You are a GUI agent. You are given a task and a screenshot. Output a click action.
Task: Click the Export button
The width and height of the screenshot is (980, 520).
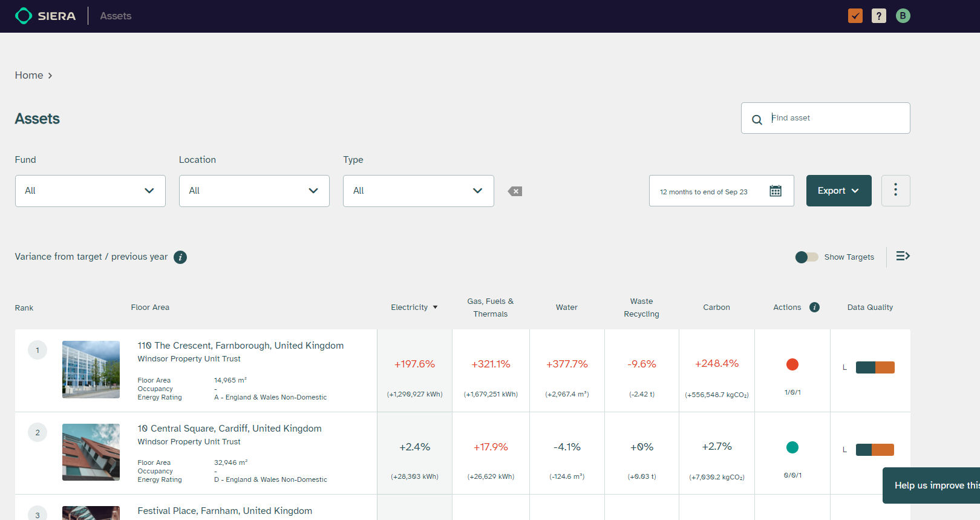click(838, 191)
